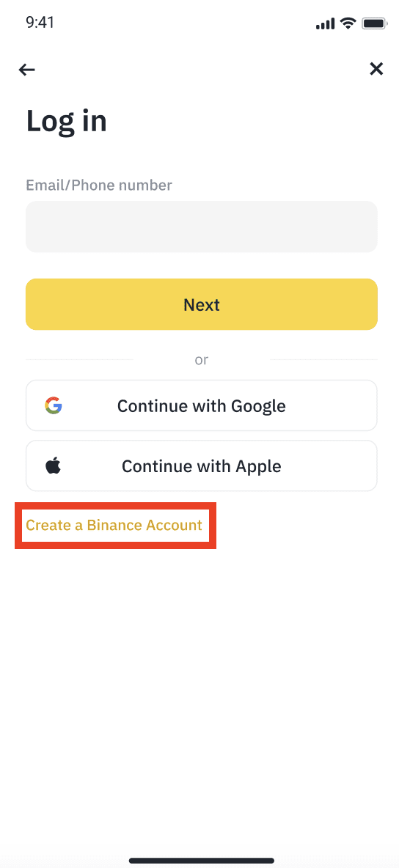Click the Log in heading
The image size is (399, 868).
67,121
